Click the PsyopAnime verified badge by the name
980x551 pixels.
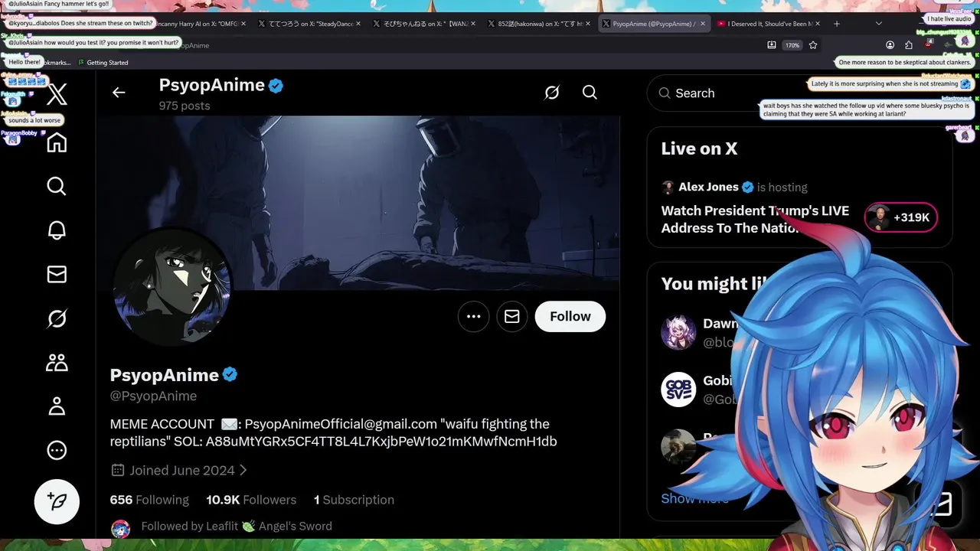tap(230, 374)
